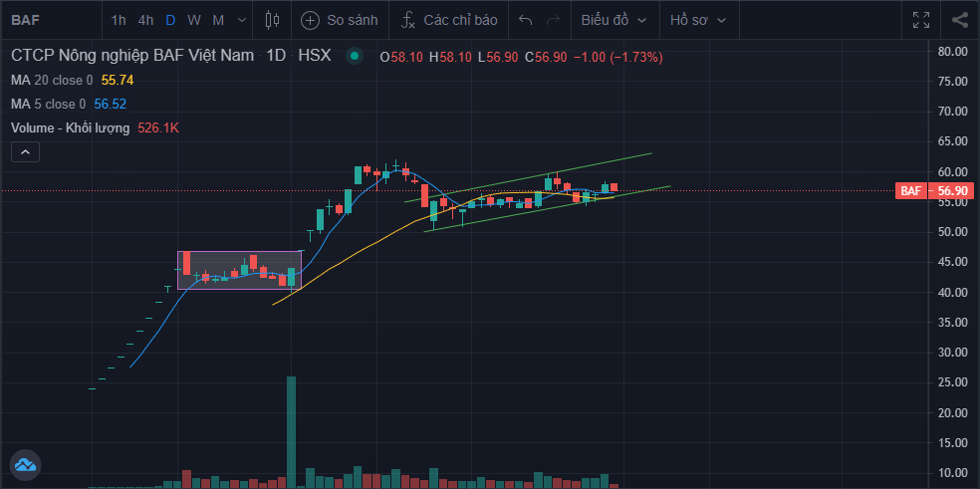Image resolution: width=980 pixels, height=489 pixels.
Task: Select the M monthly timeframe tab
Action: coord(217,20)
